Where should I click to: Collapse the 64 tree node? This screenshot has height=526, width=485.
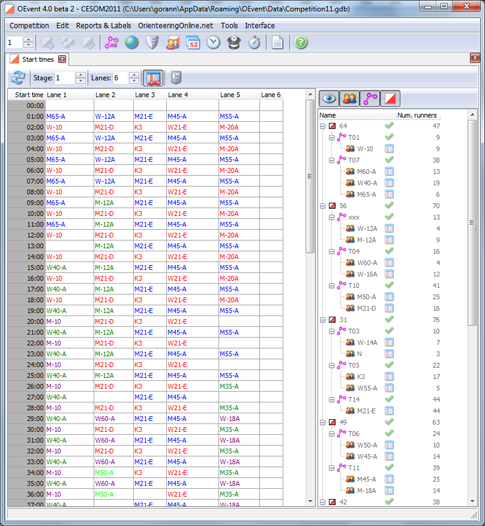(x=323, y=126)
